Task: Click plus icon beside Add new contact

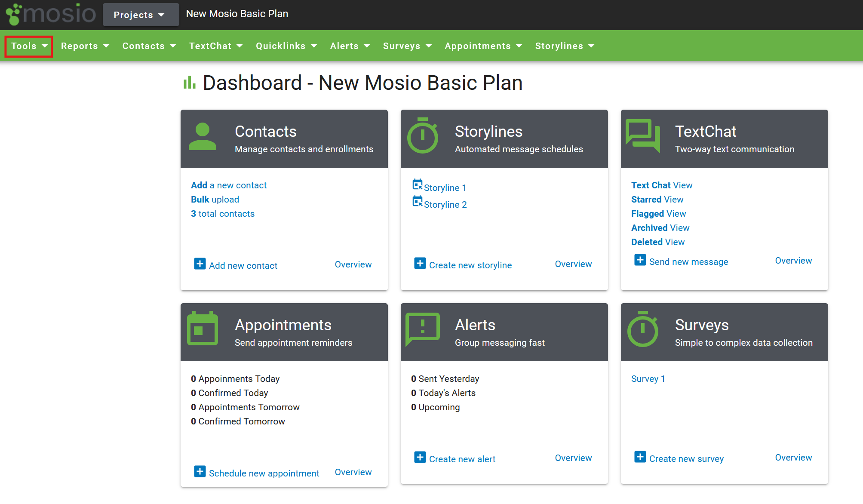Action: [x=200, y=264]
